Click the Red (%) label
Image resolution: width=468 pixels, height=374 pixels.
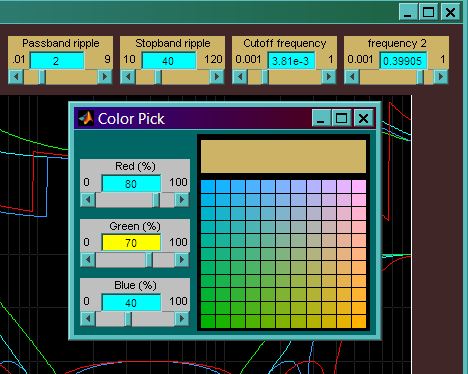[x=135, y=166]
